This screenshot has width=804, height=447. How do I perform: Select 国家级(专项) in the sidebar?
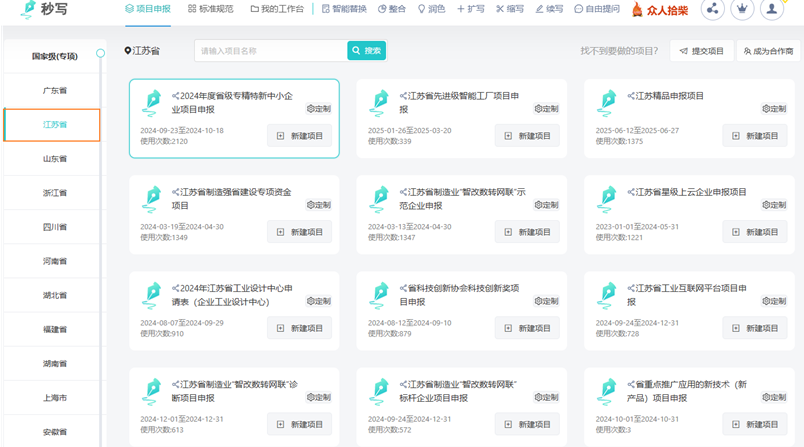(54, 56)
